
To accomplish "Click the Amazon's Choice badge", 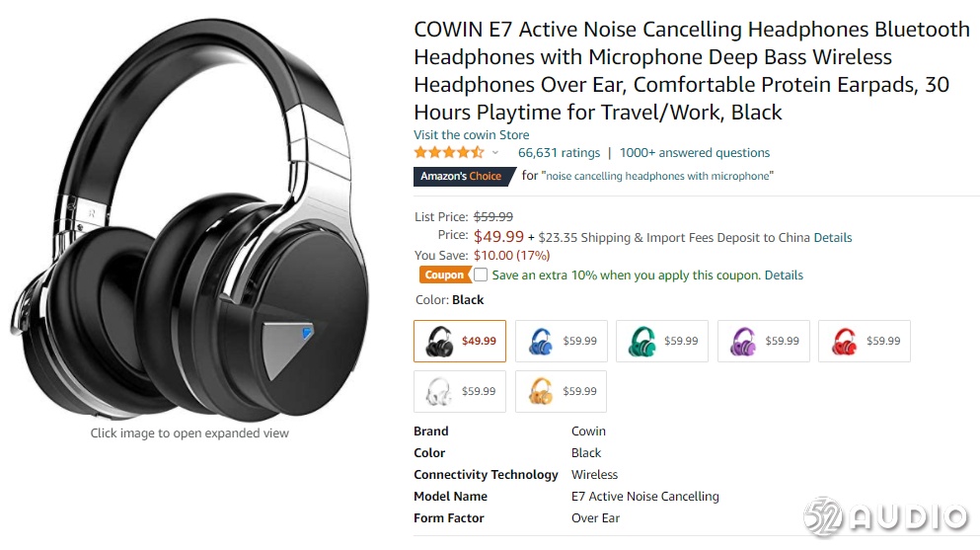I will 461,177.
